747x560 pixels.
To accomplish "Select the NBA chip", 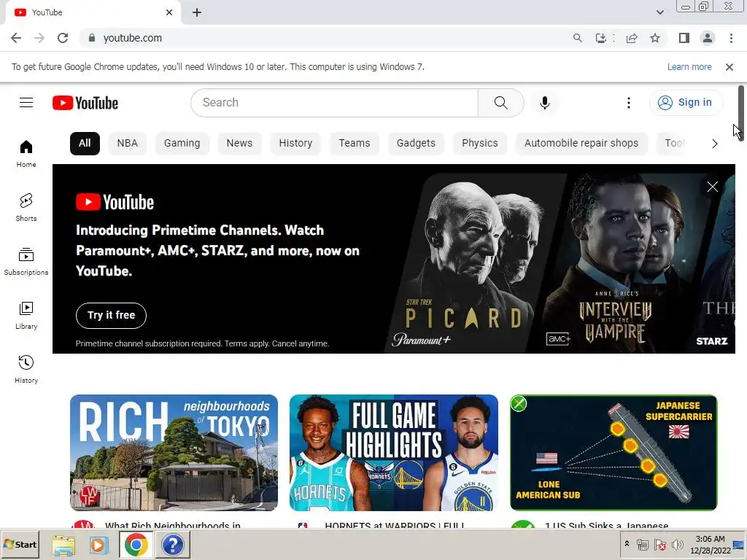I will [x=127, y=144].
